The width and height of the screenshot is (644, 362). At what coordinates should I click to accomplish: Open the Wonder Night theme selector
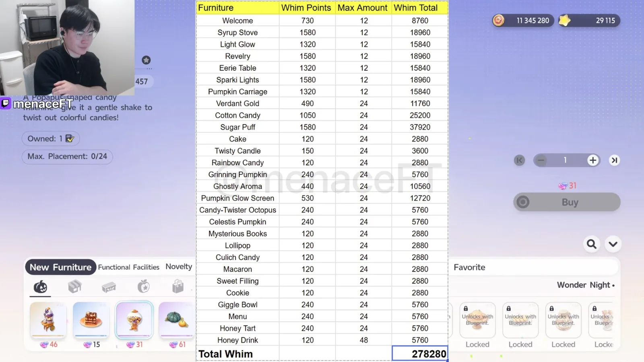[586, 285]
